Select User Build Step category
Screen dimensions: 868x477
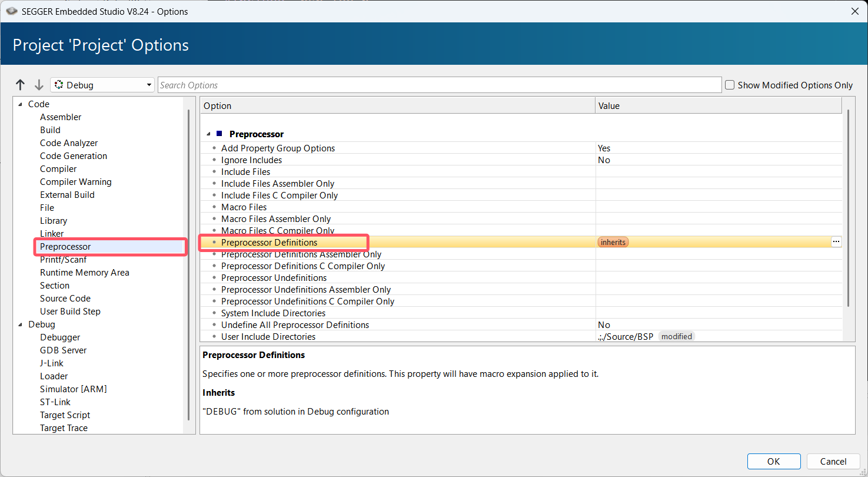(70, 312)
